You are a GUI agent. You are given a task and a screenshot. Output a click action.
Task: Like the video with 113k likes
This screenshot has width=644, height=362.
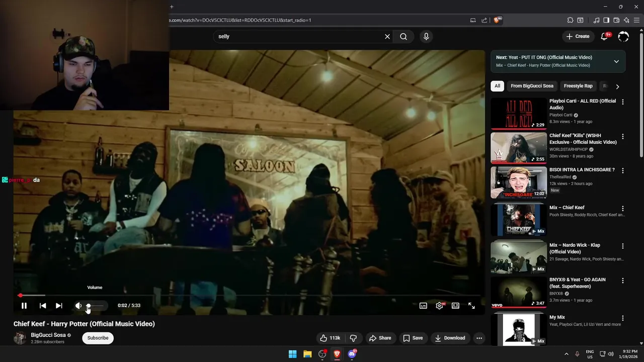tap(330, 338)
